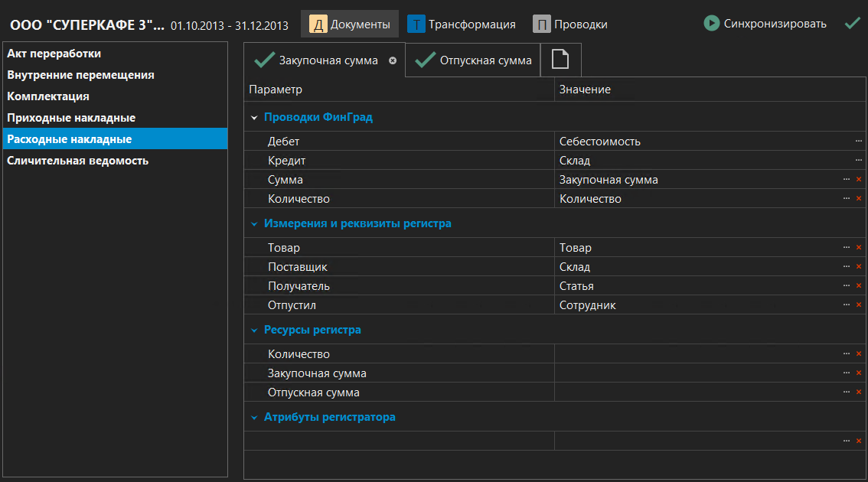The height and width of the screenshot is (482, 868).
Task: Click the Закупочная сумма value field under Ресурсы
Action: pyautogui.click(x=697, y=373)
